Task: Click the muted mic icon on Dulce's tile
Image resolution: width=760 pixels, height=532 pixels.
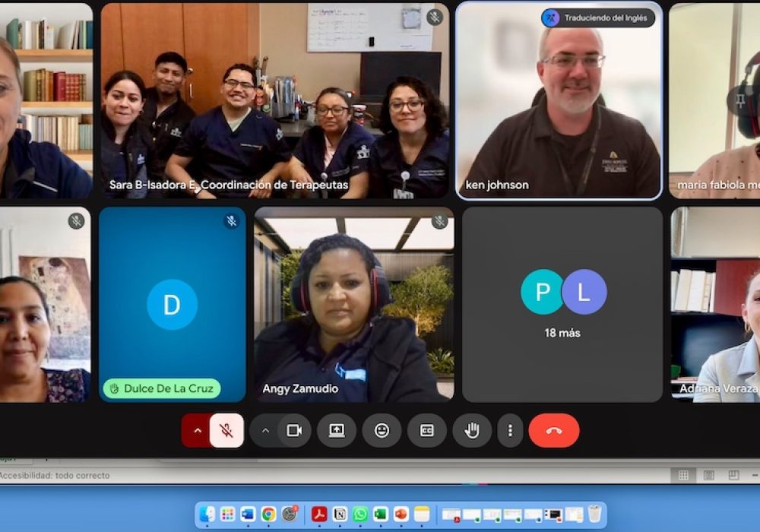Action: [x=232, y=221]
